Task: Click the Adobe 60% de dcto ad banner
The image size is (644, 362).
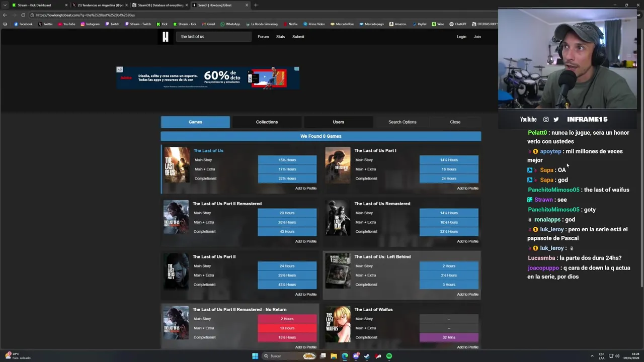Action: tap(208, 78)
